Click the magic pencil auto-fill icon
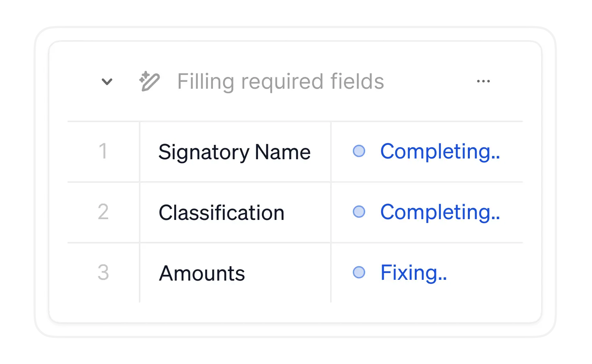The height and width of the screenshot is (364, 592). [x=149, y=81]
